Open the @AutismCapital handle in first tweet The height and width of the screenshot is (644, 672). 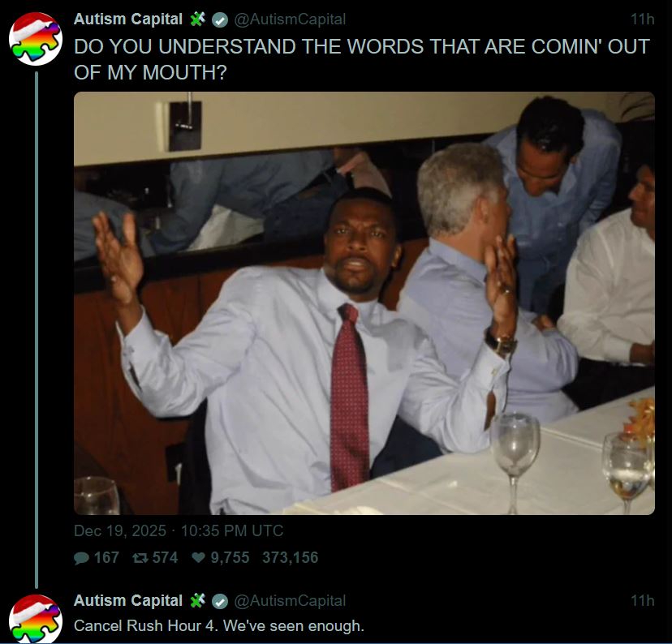[290, 19]
